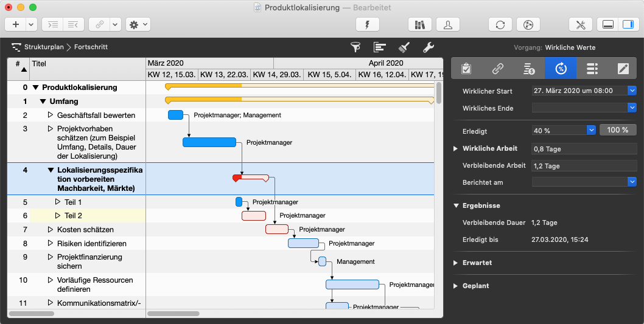Expand the Erwartet section
Screen dimensions: 644x324
[455, 263]
